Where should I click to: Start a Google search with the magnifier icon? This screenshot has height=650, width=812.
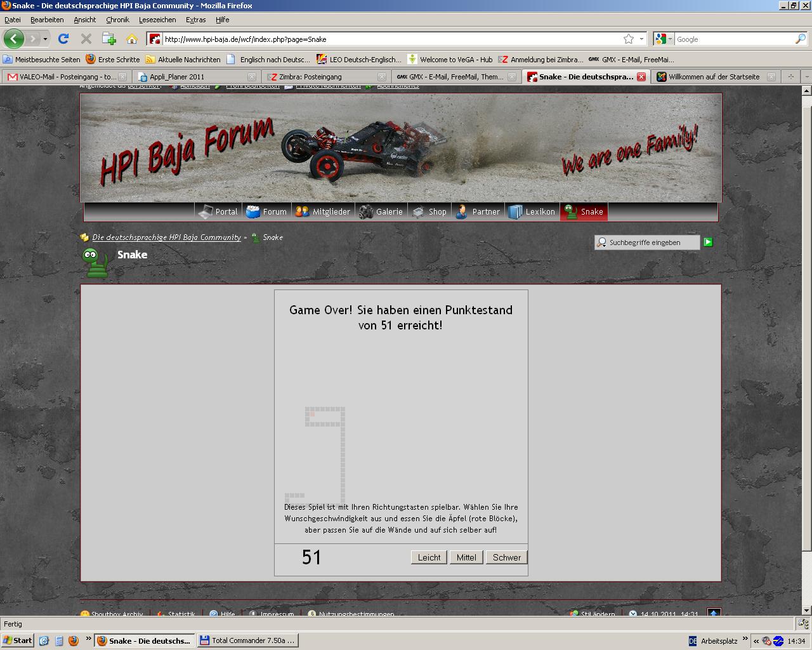(800, 39)
